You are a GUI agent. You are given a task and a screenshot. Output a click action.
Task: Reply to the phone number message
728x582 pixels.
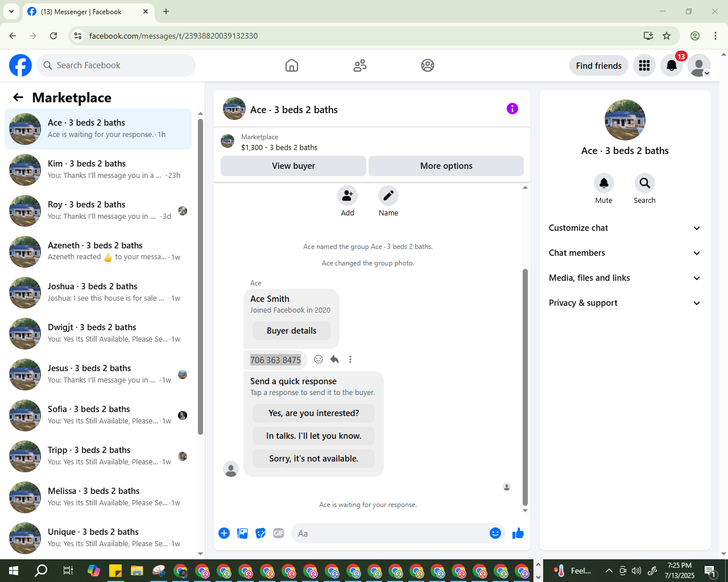pyautogui.click(x=334, y=359)
